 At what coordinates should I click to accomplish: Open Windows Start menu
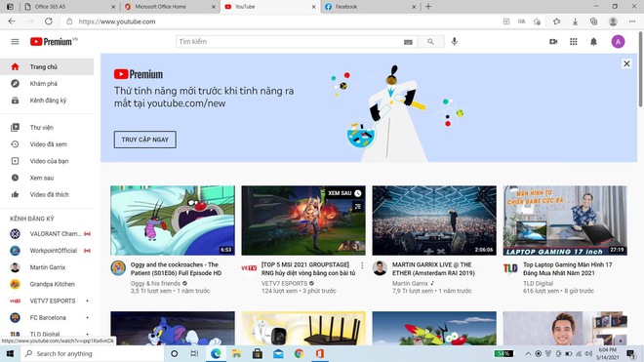click(x=10, y=353)
